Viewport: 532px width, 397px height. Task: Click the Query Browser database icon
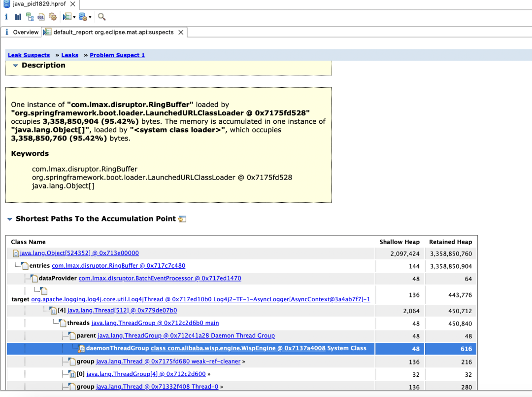coord(83,17)
